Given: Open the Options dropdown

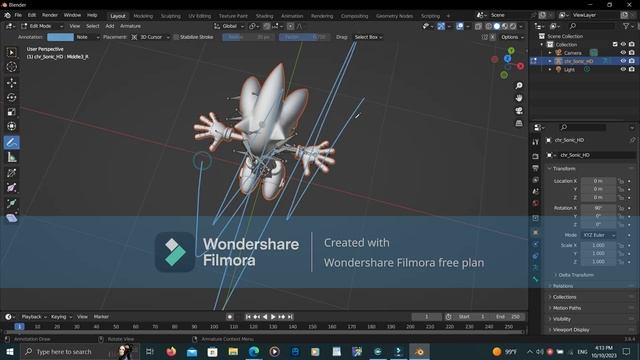Looking at the screenshot, I should click(x=512, y=37).
